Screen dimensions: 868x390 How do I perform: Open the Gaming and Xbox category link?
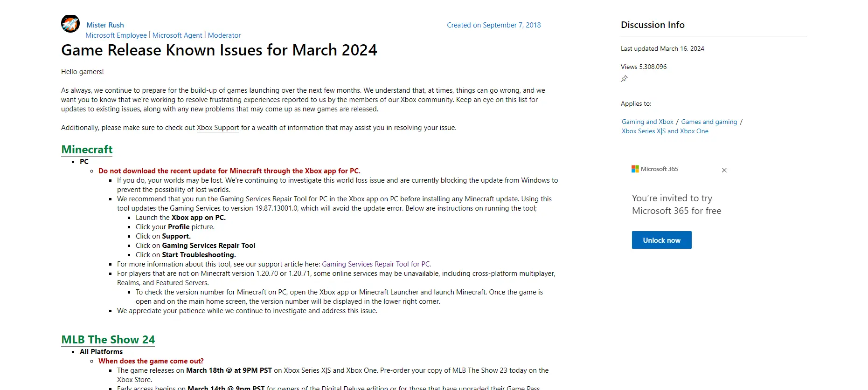(x=647, y=122)
